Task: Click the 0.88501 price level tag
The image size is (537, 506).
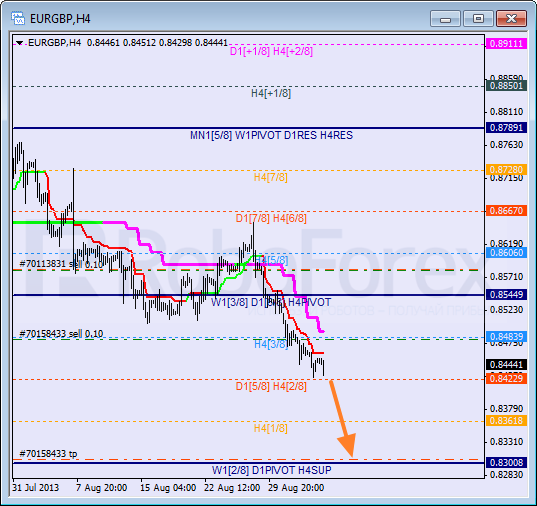Action: click(x=506, y=86)
